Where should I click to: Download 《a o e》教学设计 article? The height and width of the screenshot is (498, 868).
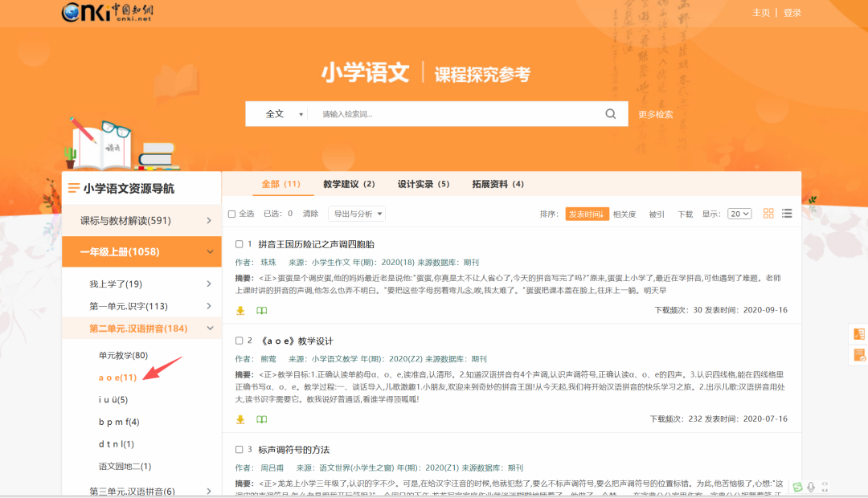click(x=240, y=419)
